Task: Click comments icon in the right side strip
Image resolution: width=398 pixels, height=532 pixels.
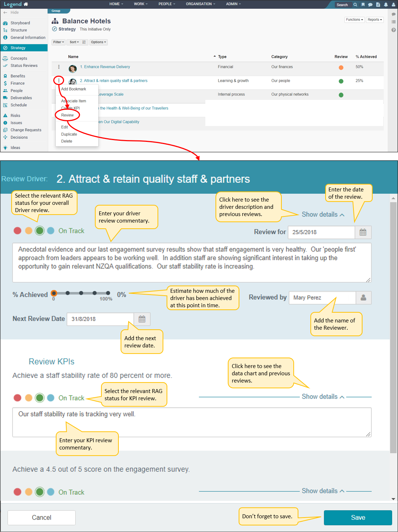Action: coord(394,14)
